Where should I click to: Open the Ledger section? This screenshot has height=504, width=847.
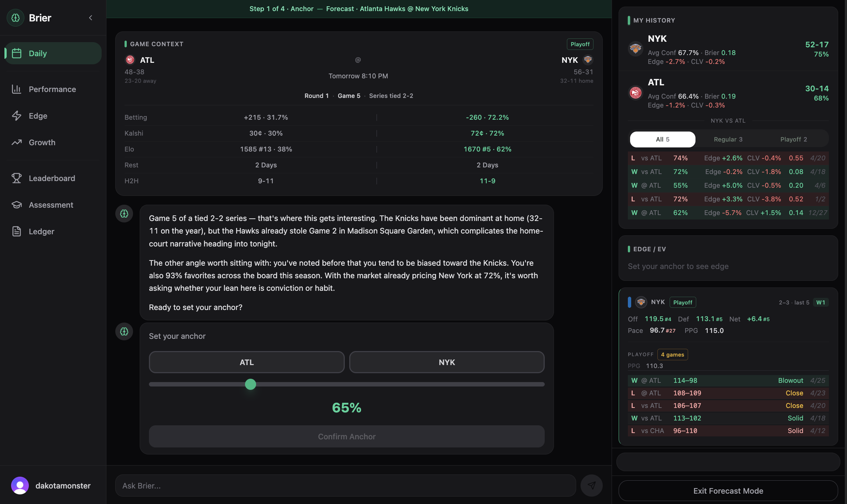coord(53,231)
